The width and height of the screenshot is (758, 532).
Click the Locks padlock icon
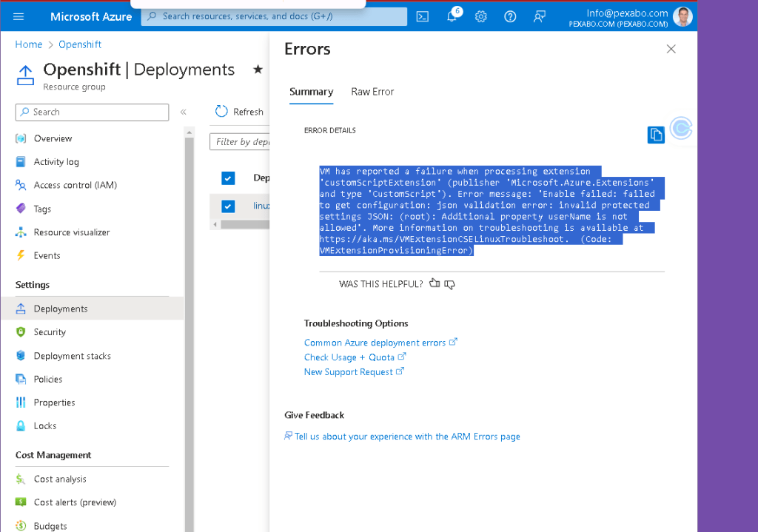click(x=21, y=425)
